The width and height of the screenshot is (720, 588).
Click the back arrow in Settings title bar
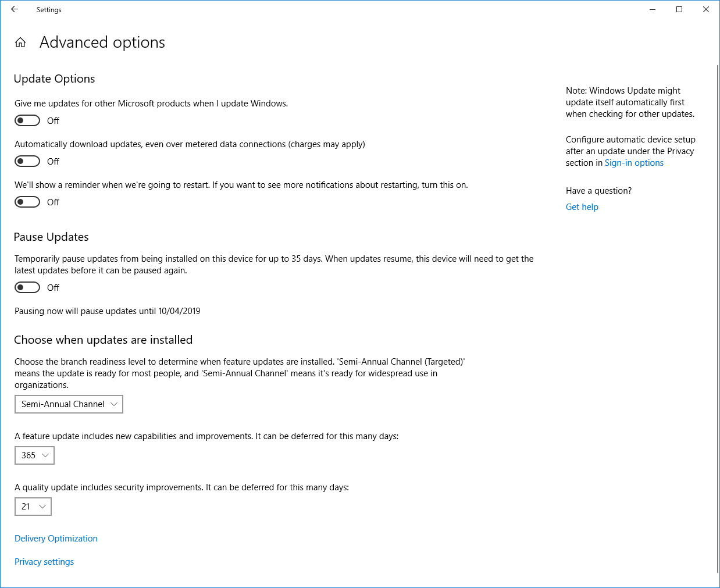(x=15, y=9)
